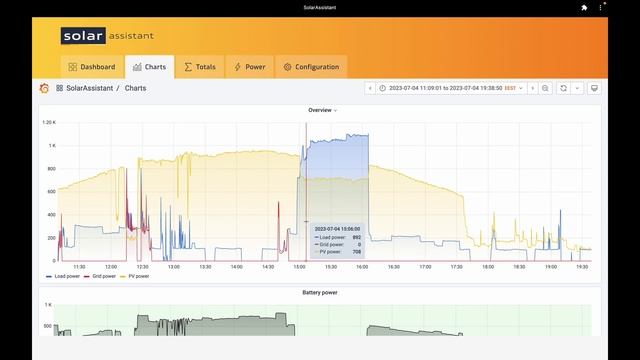640x360 pixels.
Task: Open the time range picker
Action: pos(451,88)
